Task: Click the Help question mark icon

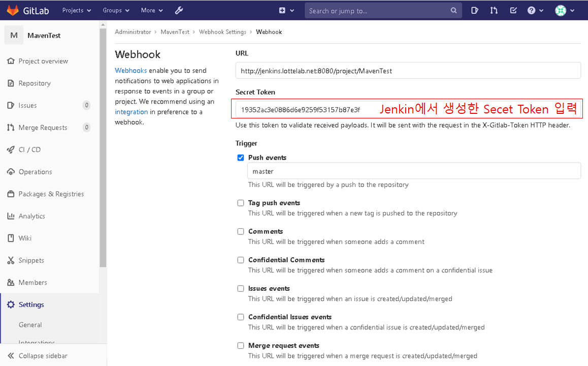Action: pos(531,11)
